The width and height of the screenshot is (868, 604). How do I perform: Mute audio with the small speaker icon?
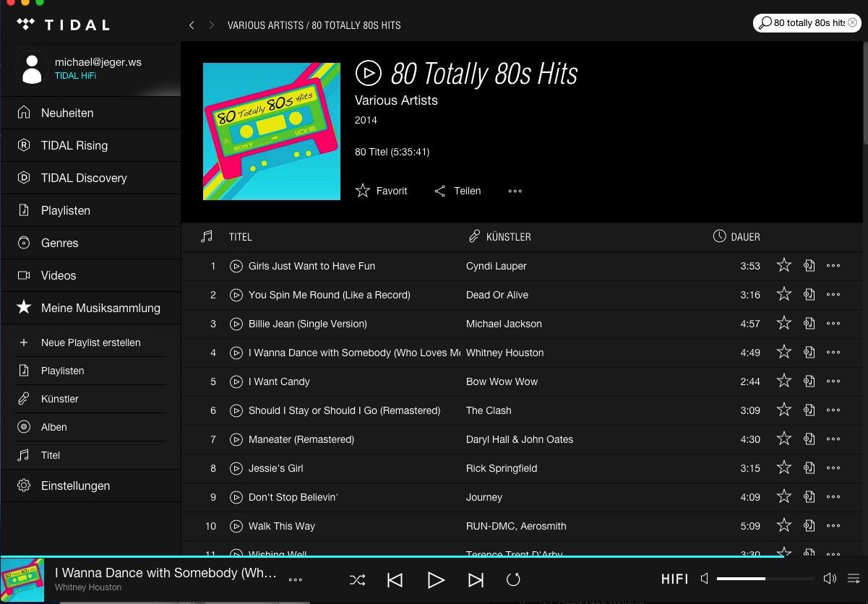coord(705,579)
